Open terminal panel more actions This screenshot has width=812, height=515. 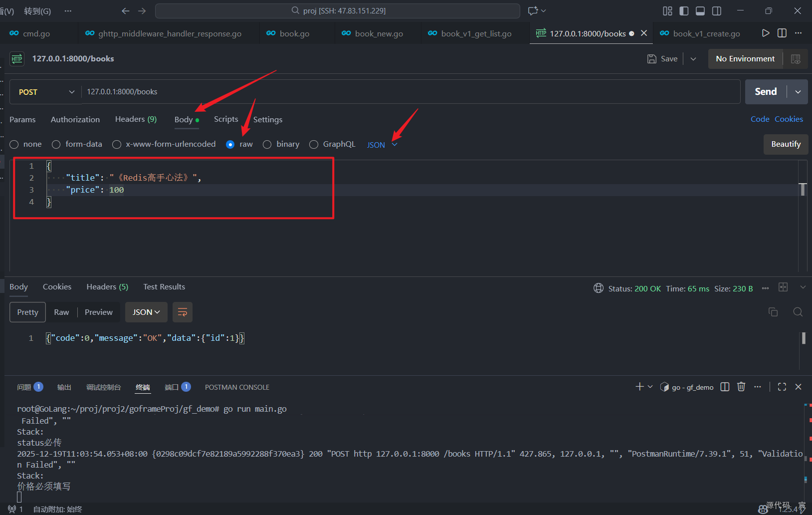(x=758, y=387)
